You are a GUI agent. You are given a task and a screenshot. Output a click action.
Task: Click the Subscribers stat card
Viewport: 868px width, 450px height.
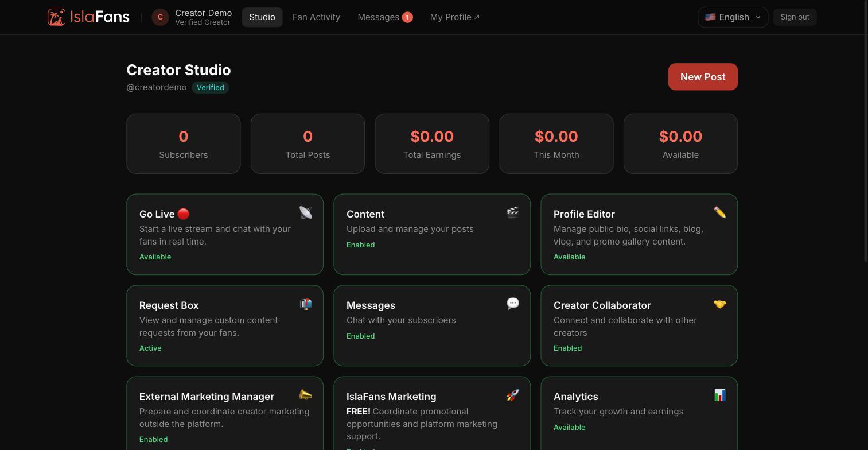point(184,143)
